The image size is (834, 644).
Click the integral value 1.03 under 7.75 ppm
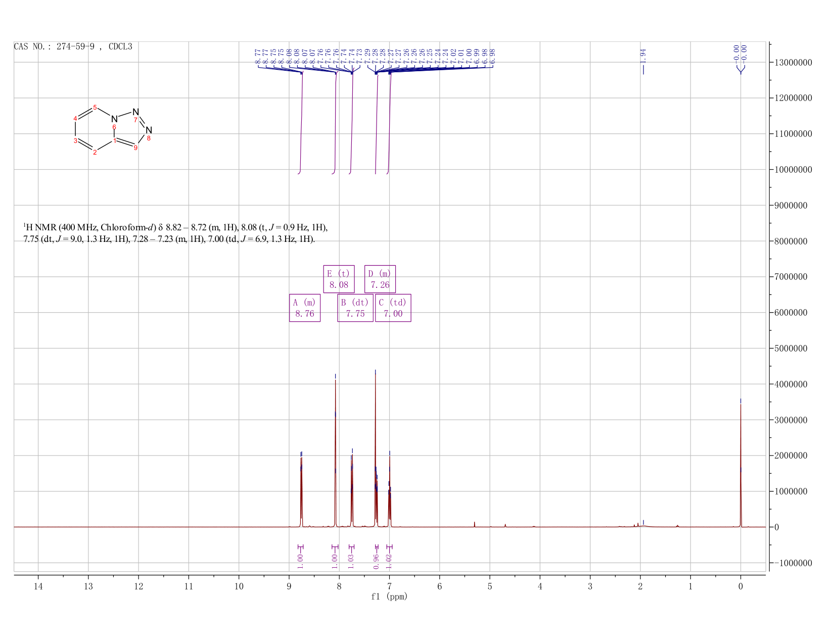pos(351,561)
